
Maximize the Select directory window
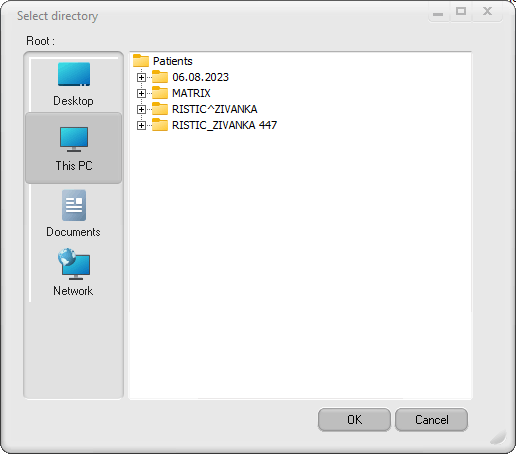tap(461, 12)
